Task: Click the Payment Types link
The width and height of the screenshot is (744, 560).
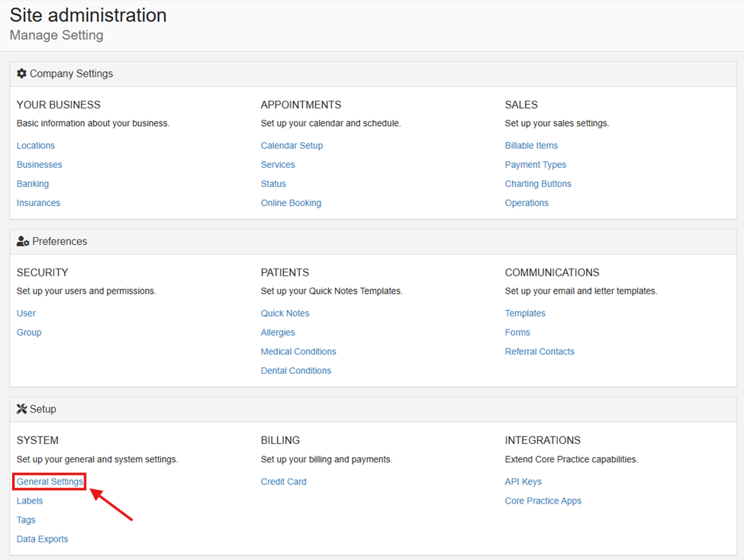Action: coord(535,165)
